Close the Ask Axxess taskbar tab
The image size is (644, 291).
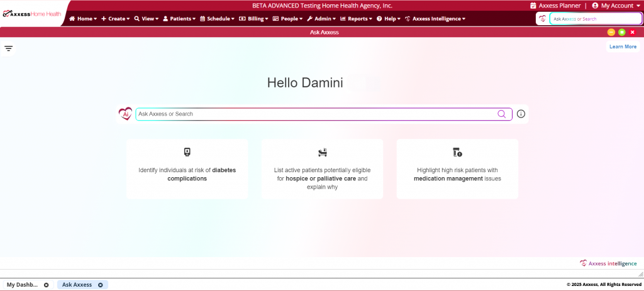coord(100,285)
